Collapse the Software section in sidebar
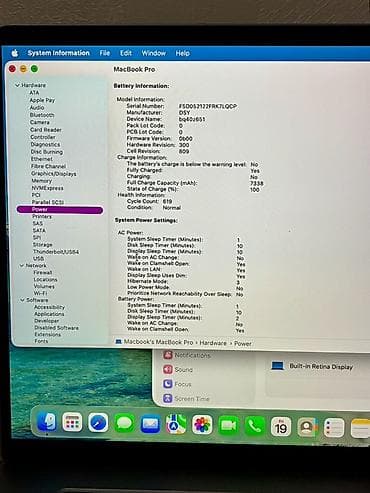The width and height of the screenshot is (370, 493). [22, 300]
